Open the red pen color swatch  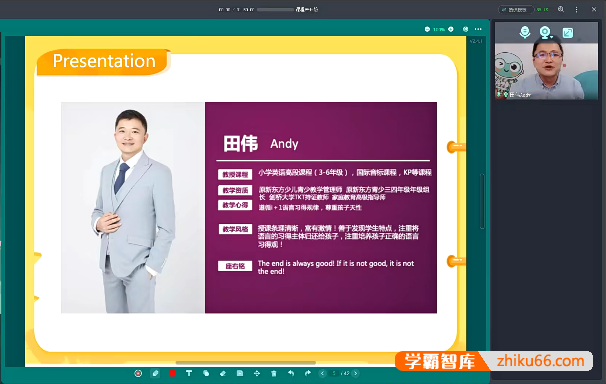[172, 373]
